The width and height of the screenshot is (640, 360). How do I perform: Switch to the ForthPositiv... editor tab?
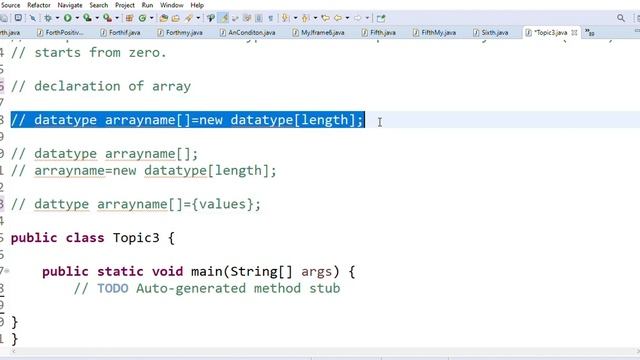pos(60,33)
